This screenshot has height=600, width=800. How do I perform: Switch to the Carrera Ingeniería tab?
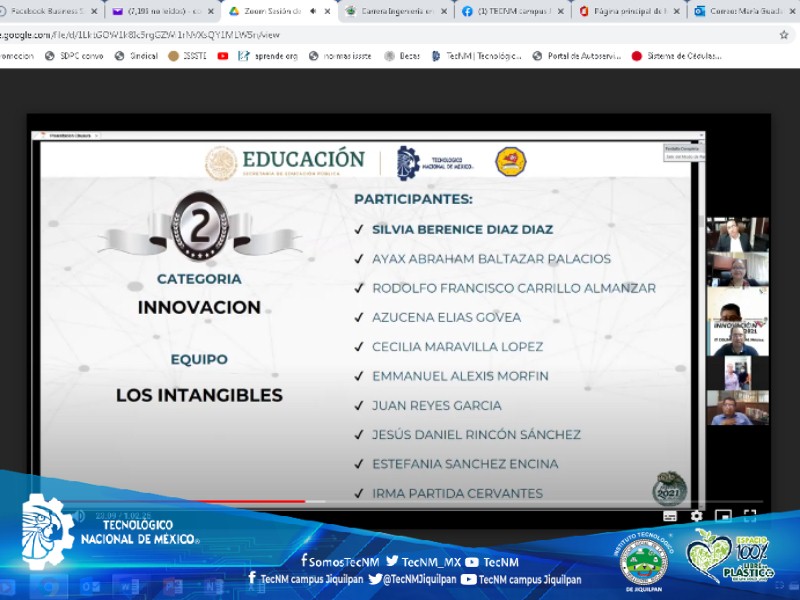tap(395, 11)
